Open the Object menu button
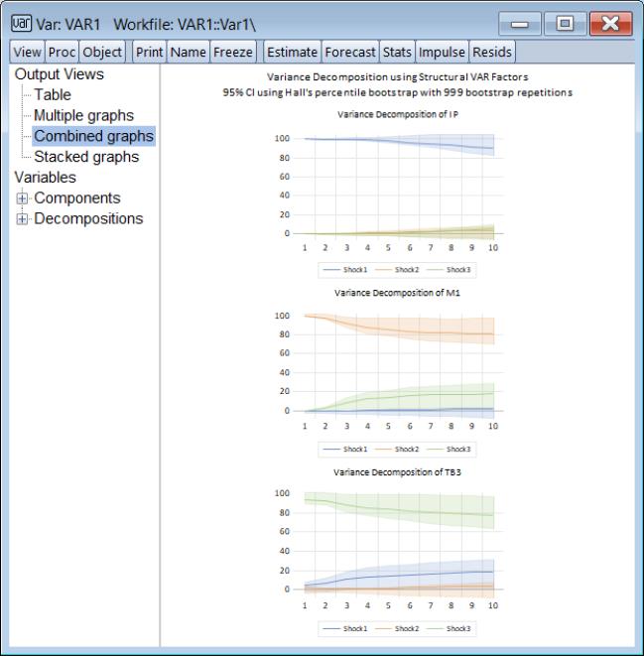644x656 pixels. pos(102,52)
